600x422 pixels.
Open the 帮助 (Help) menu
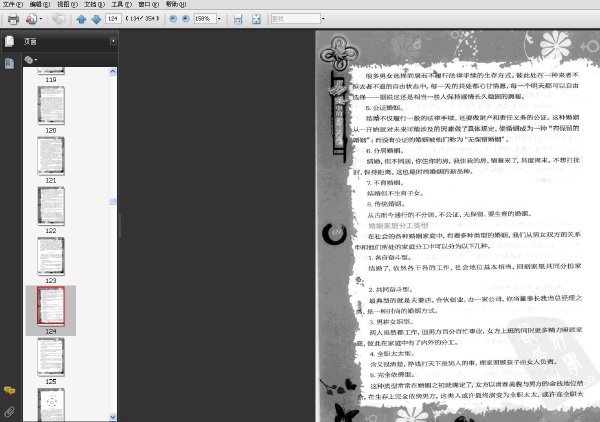(176, 4)
